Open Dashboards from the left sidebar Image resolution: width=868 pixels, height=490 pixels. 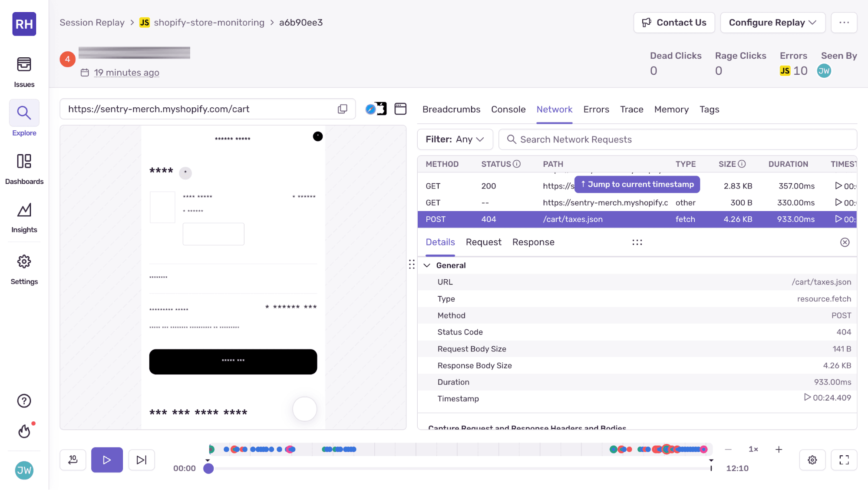24,167
